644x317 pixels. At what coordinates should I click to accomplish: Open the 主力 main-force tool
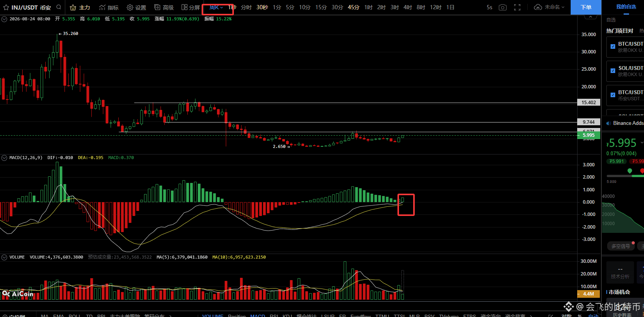(x=80, y=7)
